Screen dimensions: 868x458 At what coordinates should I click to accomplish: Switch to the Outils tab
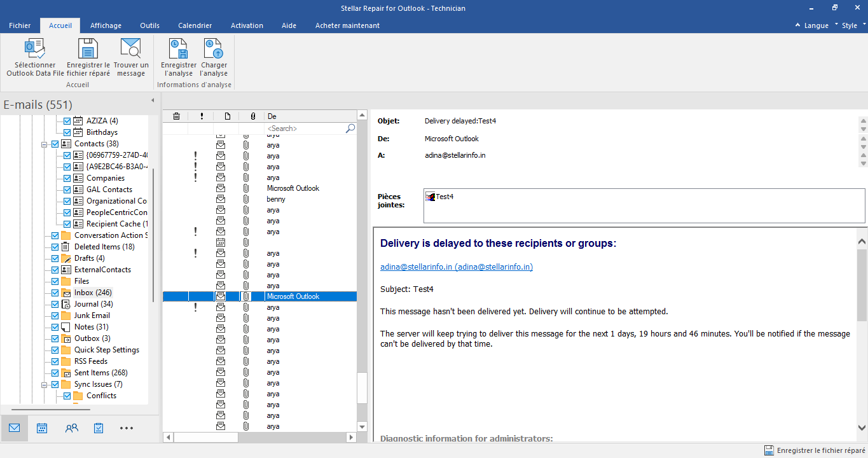pyautogui.click(x=150, y=25)
